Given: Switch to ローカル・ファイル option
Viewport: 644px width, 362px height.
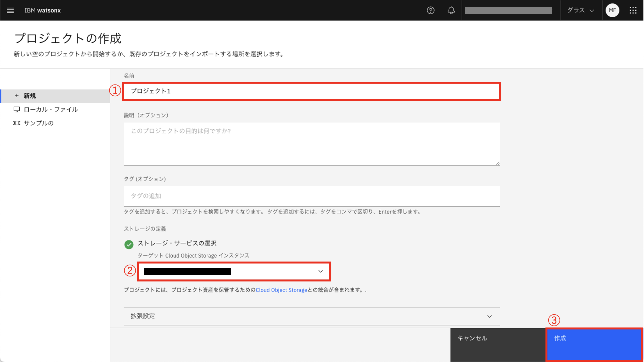Looking at the screenshot, I should click(51, 109).
